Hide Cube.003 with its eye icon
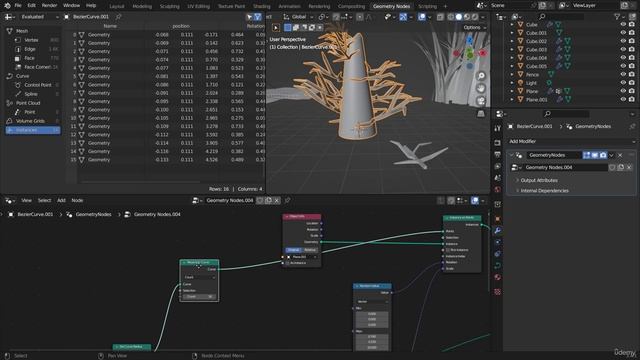The width and height of the screenshot is (640, 360). (x=623, y=49)
